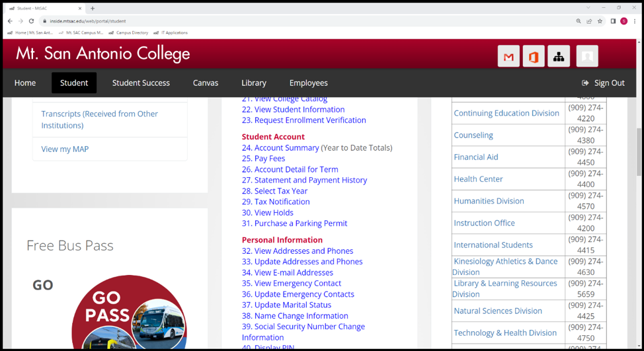Open International Students link

(493, 245)
